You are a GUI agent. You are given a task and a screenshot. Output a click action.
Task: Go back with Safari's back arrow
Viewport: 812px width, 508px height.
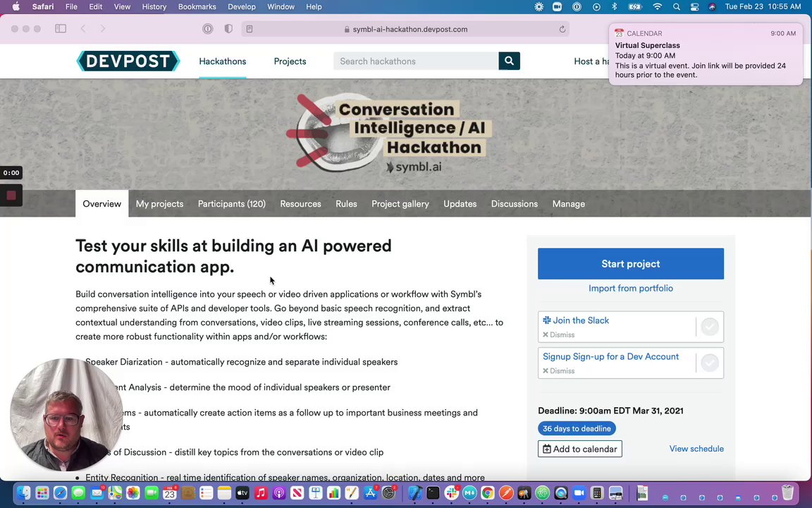tap(83, 29)
